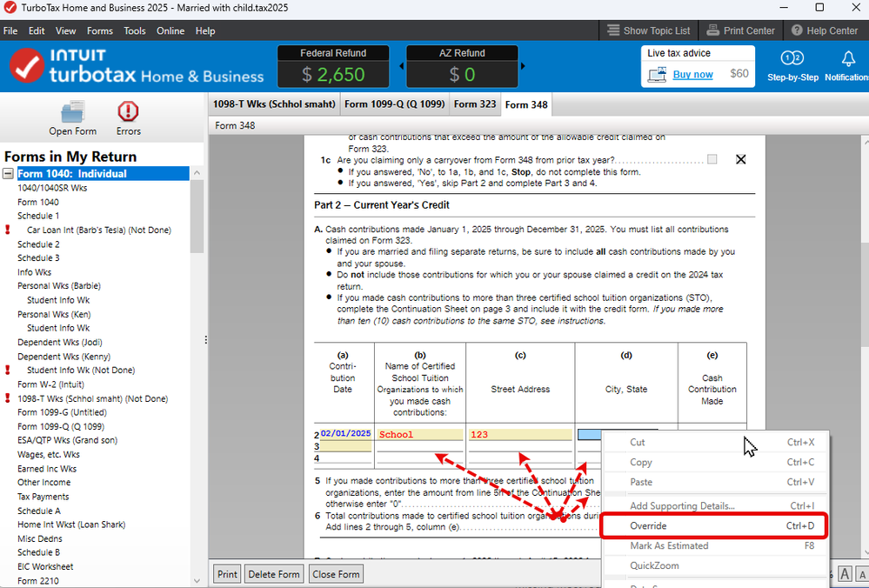Select Form 1040: Individual in forms list

point(104,173)
